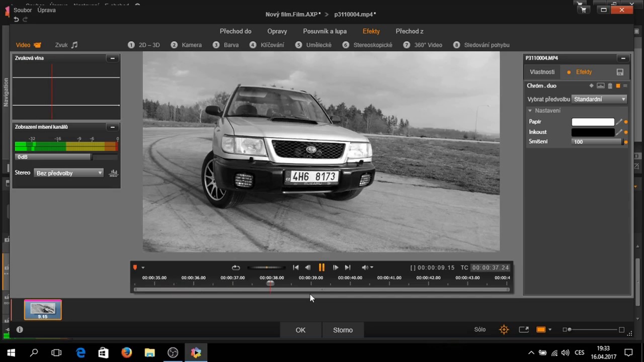Viewport: 644px width, 362px height.
Task: Open the shopping cart icon in title bar
Action: coord(583,10)
